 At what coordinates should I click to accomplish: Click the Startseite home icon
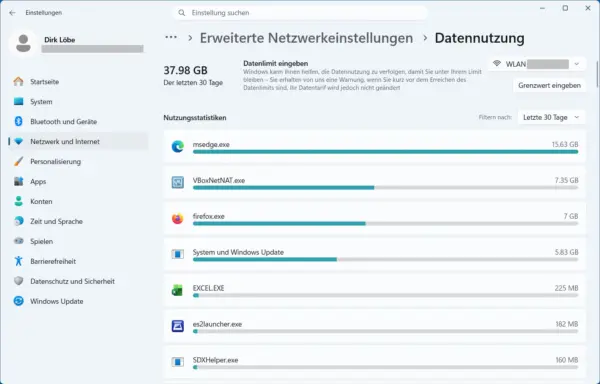click(x=18, y=81)
